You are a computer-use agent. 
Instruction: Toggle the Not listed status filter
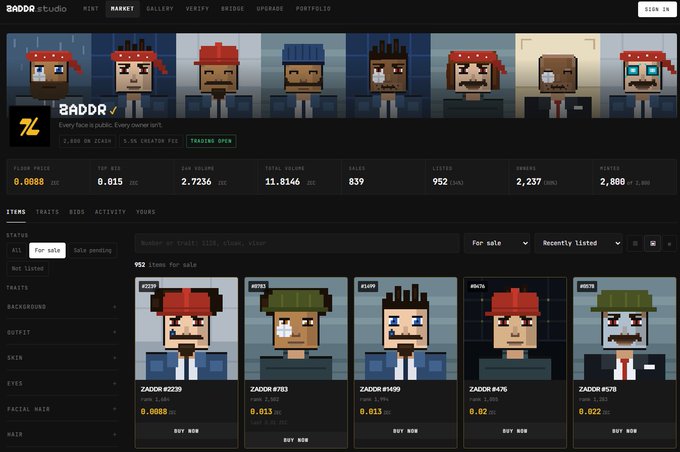tap(28, 269)
